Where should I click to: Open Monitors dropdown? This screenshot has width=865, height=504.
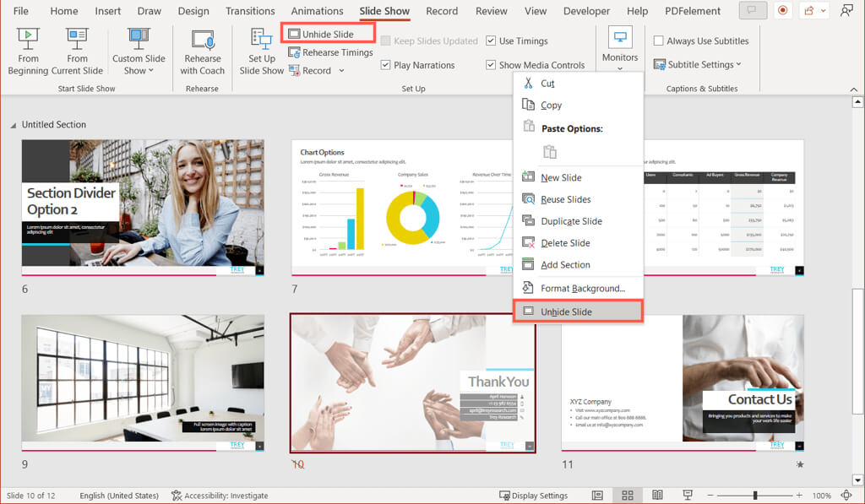620,50
